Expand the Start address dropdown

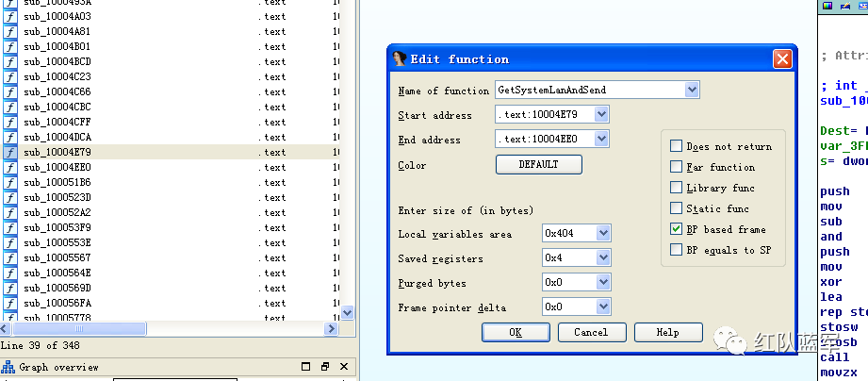pos(601,115)
